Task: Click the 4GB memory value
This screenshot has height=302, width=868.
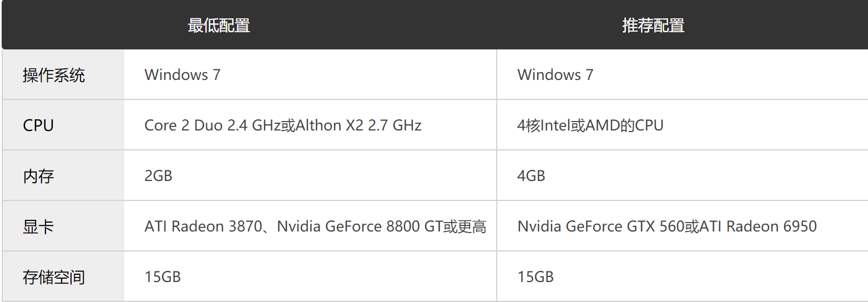Action: tap(531, 176)
